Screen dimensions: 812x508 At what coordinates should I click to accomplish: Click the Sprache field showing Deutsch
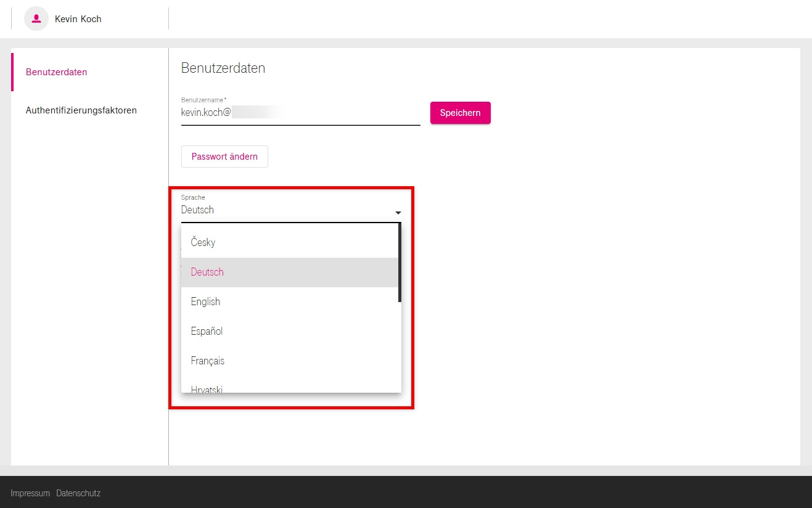(x=284, y=210)
